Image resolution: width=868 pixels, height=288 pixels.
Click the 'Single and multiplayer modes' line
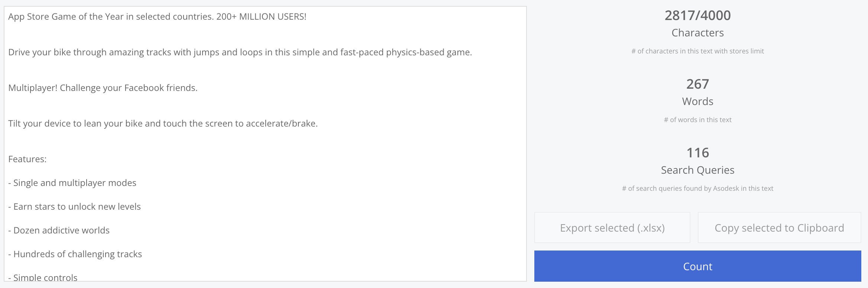(72, 183)
